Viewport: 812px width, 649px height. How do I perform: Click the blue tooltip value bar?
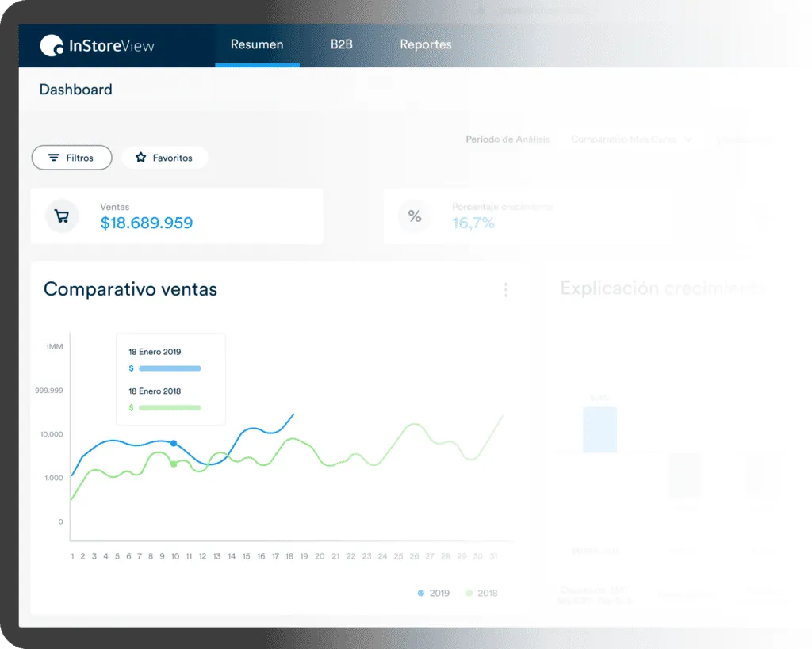pyautogui.click(x=170, y=368)
